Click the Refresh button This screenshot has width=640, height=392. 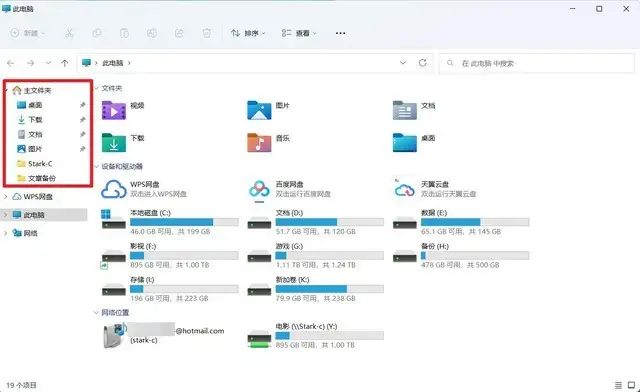tap(422, 63)
